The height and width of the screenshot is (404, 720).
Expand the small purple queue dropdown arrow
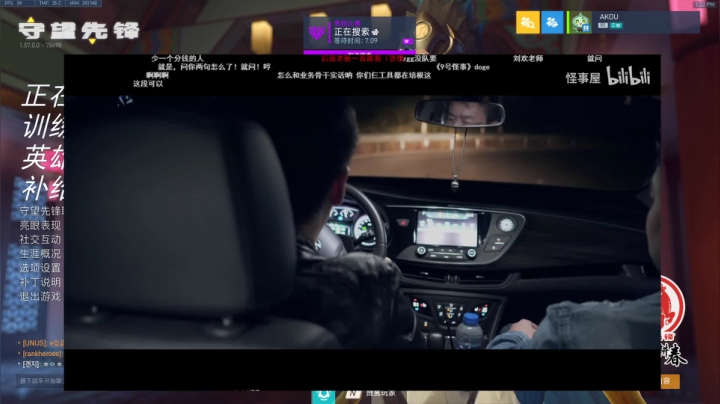[406, 41]
